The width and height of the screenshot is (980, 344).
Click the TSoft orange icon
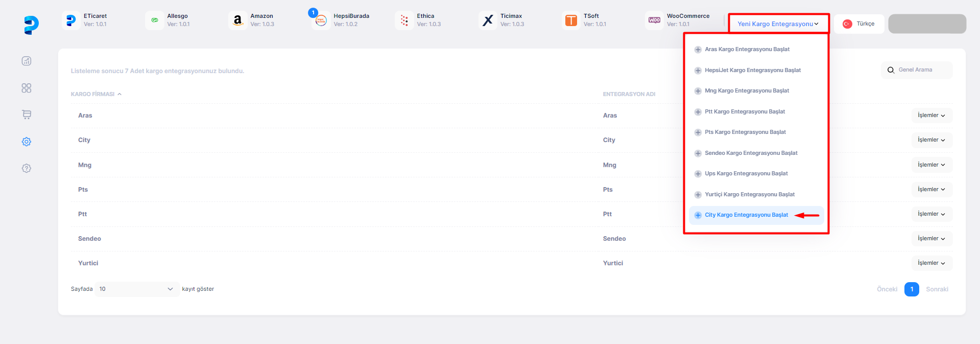click(x=571, y=20)
